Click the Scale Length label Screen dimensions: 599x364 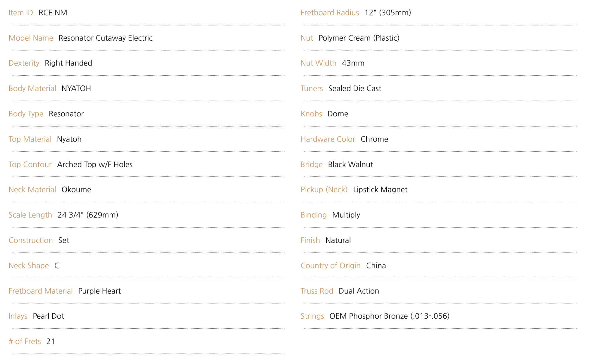point(30,215)
